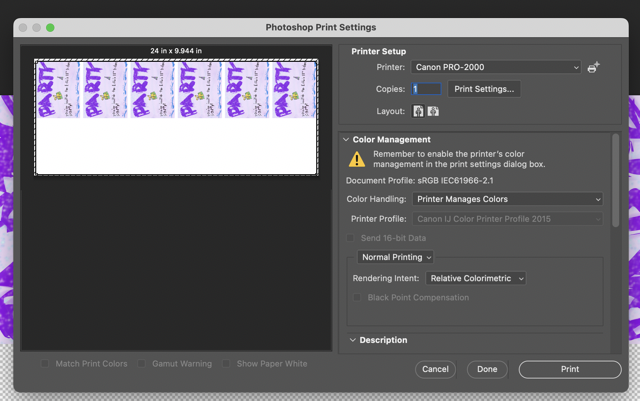Open the Color Handling dropdown
The width and height of the screenshot is (640, 401).
(508, 199)
